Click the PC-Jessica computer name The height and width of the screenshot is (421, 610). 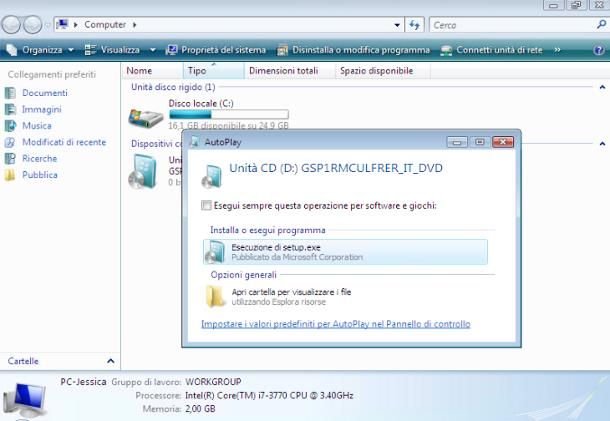83,382
